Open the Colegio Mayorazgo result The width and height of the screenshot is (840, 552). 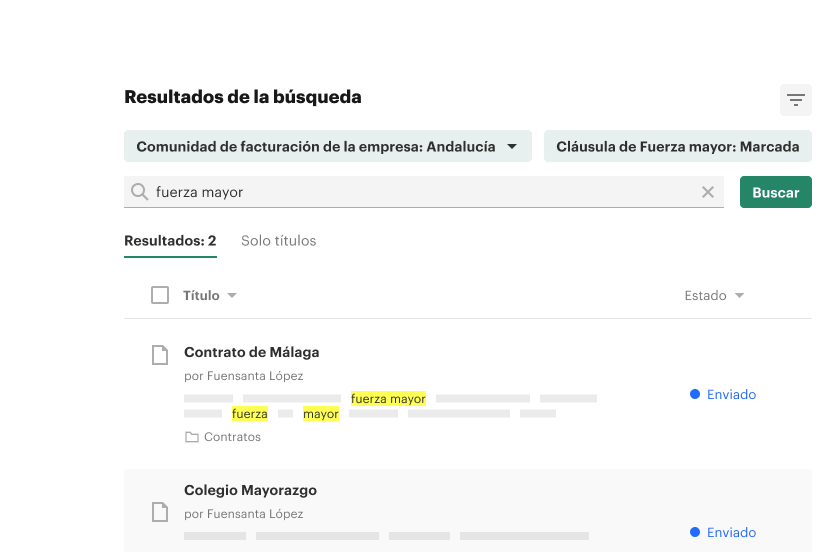251,490
